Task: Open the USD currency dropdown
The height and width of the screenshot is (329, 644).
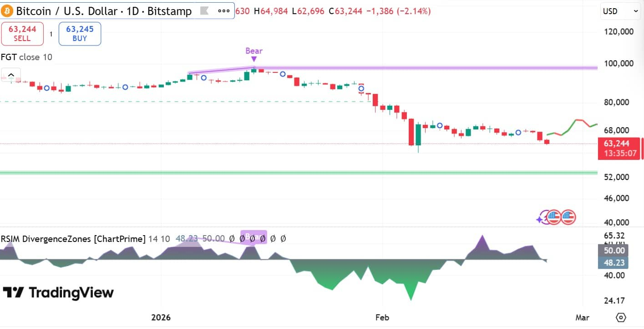Action: (621, 11)
